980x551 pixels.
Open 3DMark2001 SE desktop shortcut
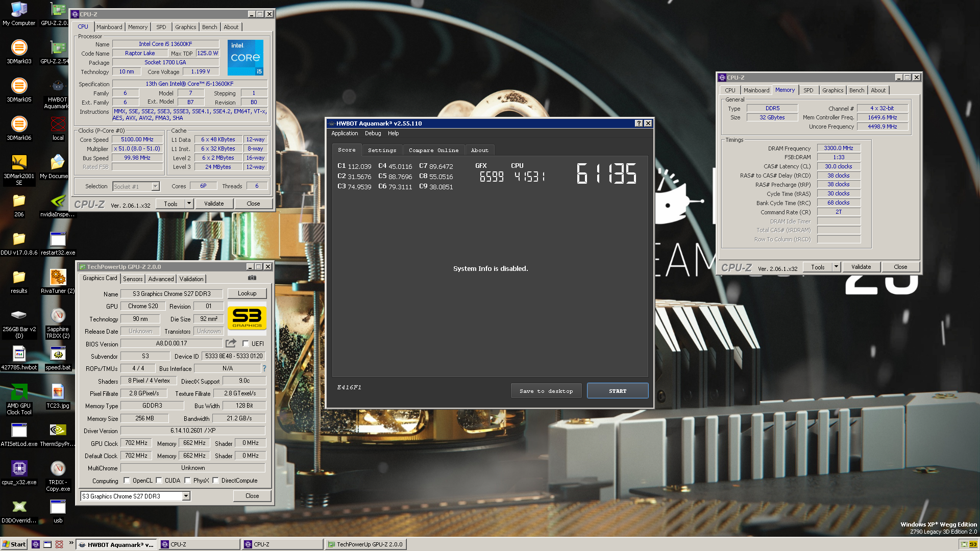point(19,169)
